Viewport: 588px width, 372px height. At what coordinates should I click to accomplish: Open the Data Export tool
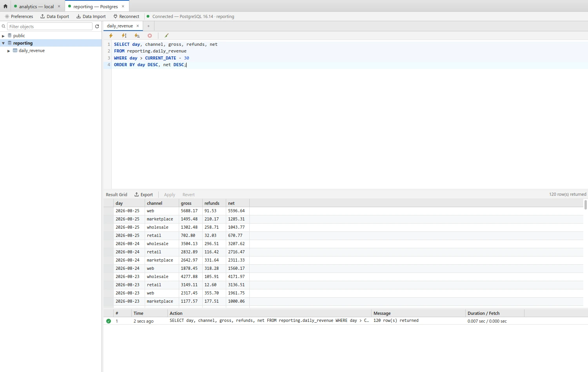coord(54,16)
